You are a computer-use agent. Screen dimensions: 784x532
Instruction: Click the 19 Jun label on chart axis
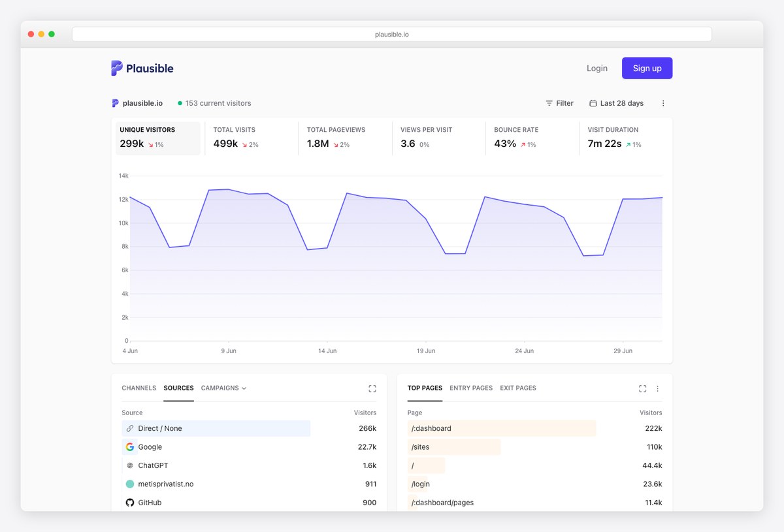pos(426,351)
